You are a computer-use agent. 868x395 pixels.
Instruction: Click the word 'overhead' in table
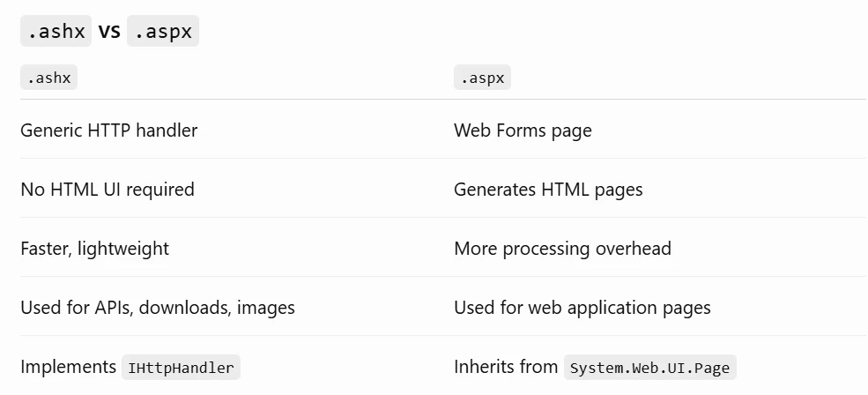tap(634, 248)
